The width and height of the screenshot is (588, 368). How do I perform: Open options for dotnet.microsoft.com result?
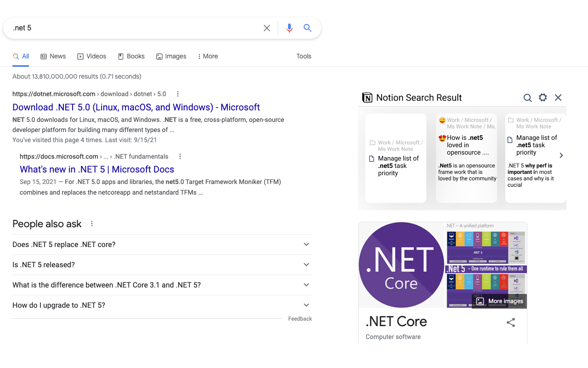pyautogui.click(x=178, y=94)
